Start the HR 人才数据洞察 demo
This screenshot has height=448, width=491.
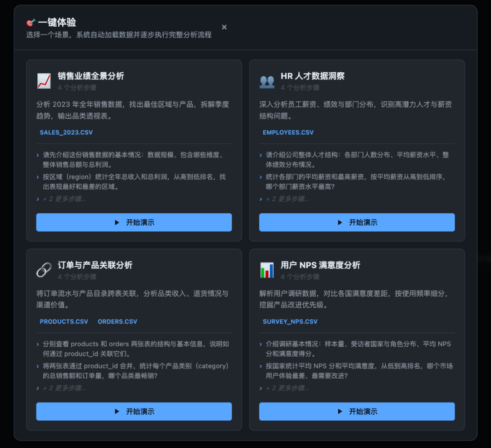pyautogui.click(x=356, y=222)
